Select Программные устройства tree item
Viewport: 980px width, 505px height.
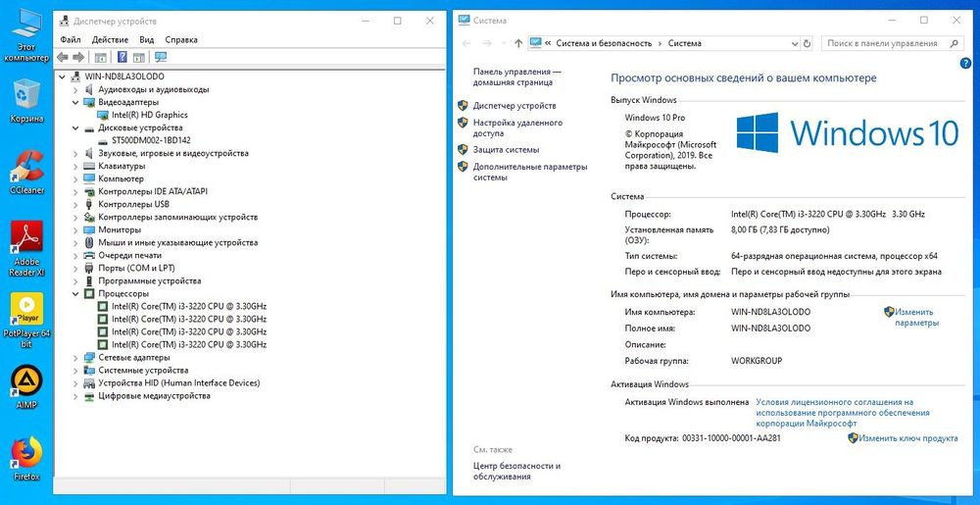(150, 280)
